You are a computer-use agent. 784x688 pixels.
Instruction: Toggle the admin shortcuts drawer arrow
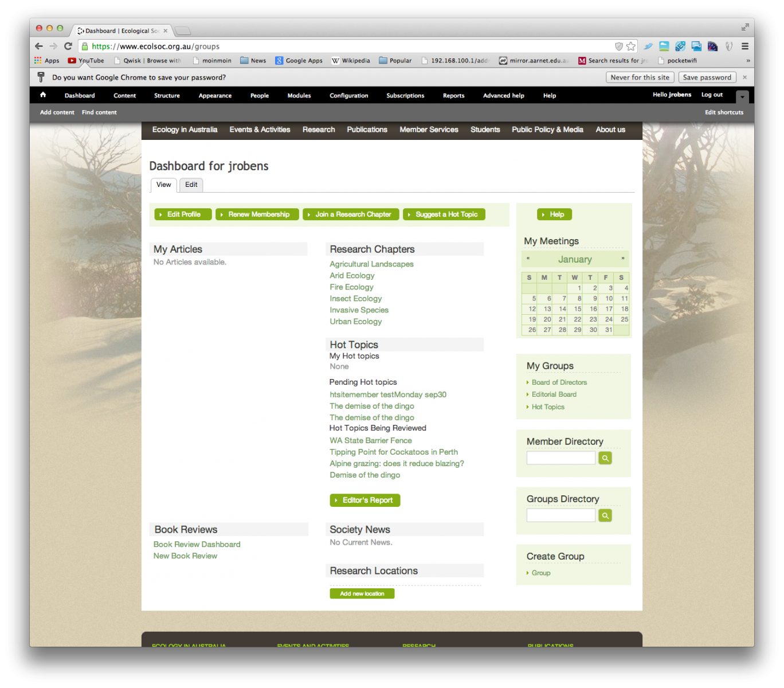pyautogui.click(x=742, y=97)
